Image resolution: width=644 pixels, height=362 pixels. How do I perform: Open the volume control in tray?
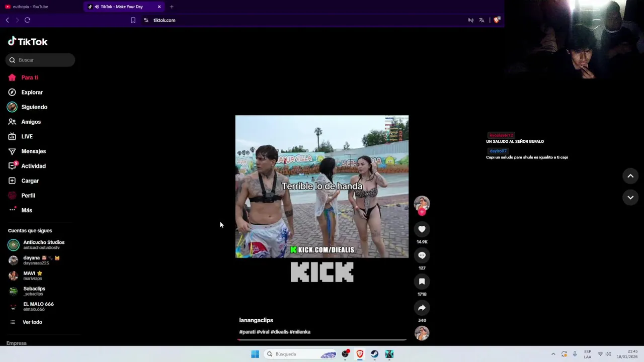[x=608, y=354]
